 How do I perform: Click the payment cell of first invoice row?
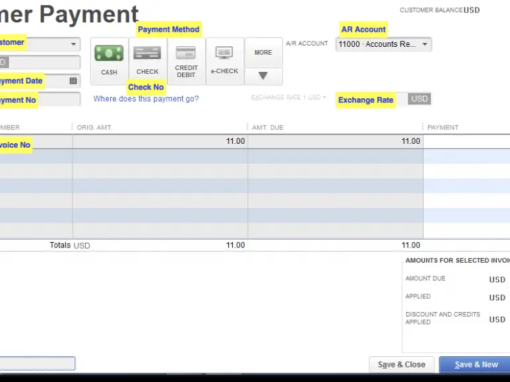click(x=467, y=141)
